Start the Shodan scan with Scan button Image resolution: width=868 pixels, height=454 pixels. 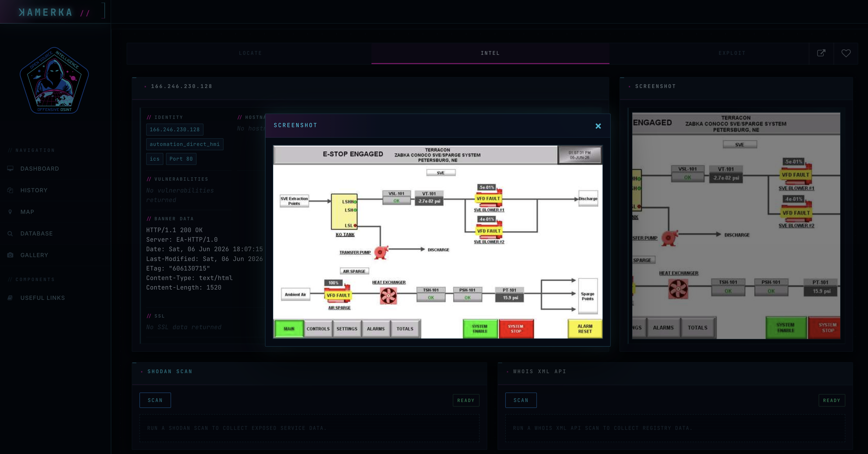(155, 400)
